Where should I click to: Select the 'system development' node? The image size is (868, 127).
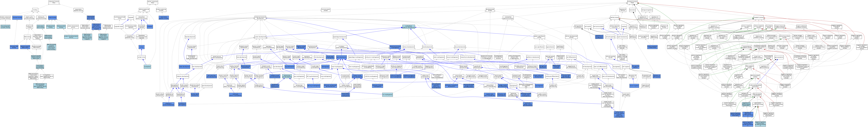click(x=261, y=37)
